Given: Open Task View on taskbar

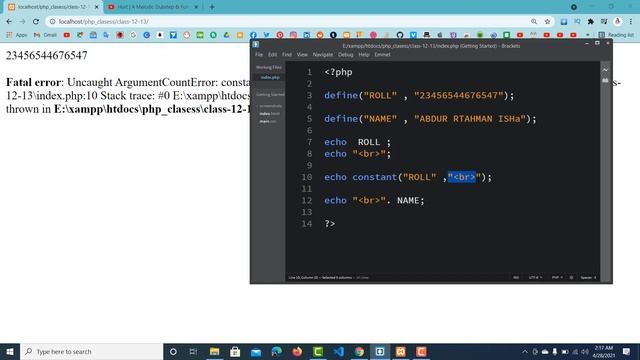Looking at the screenshot, I should click(x=193, y=351).
